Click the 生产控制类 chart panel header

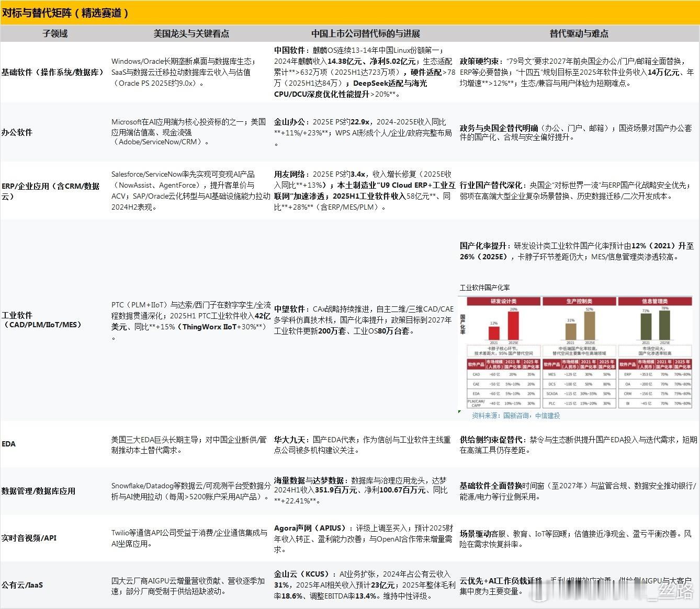[x=579, y=301]
